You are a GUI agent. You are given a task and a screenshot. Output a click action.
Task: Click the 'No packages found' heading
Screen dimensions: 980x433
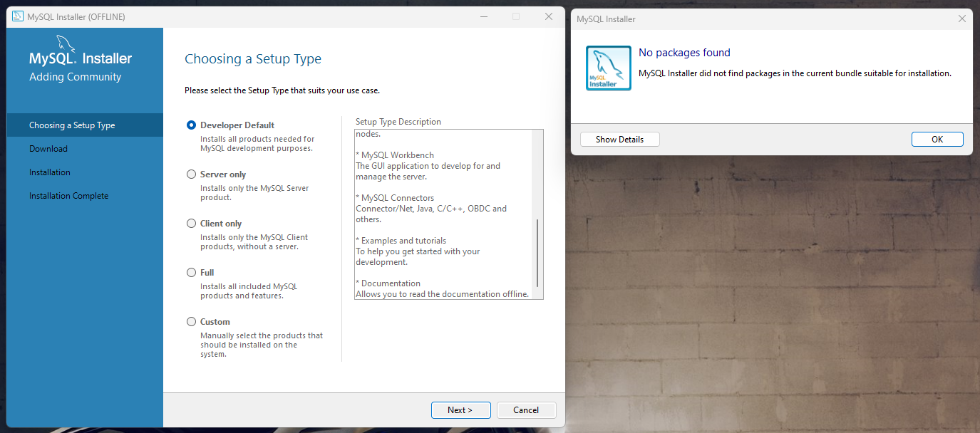coord(684,53)
